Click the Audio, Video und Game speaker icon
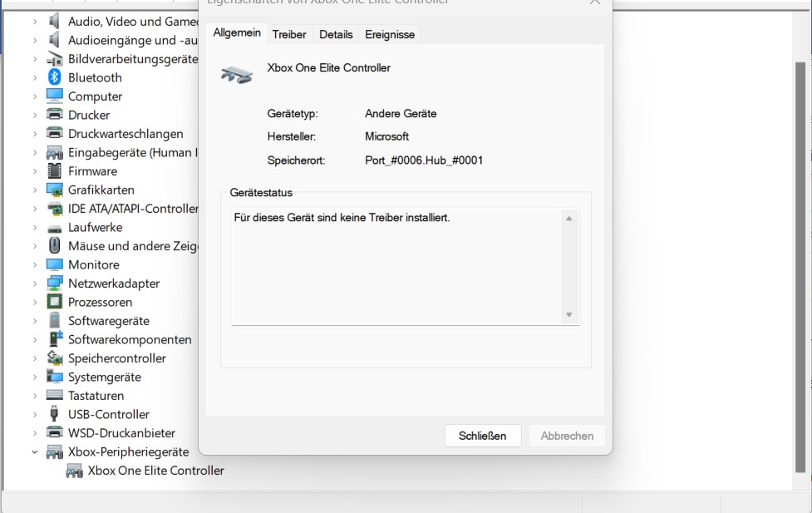 click(x=54, y=22)
